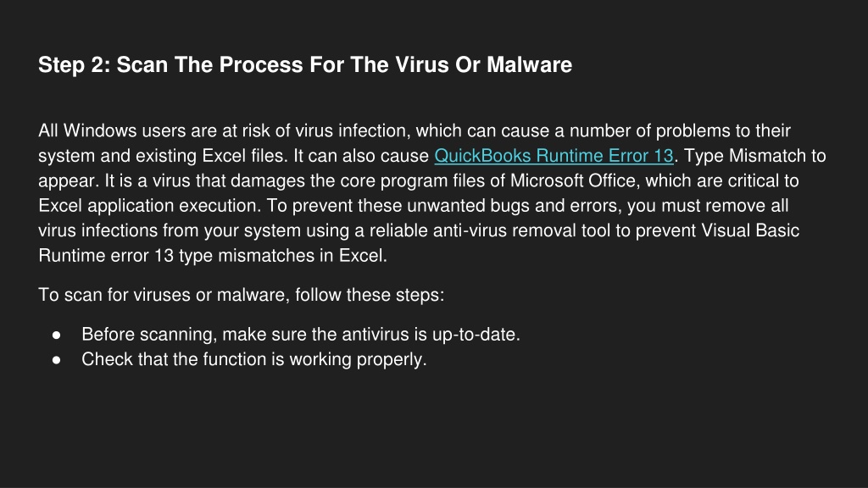Select the 'Check that the function' bullet text
The image size is (868, 488).
click(254, 359)
